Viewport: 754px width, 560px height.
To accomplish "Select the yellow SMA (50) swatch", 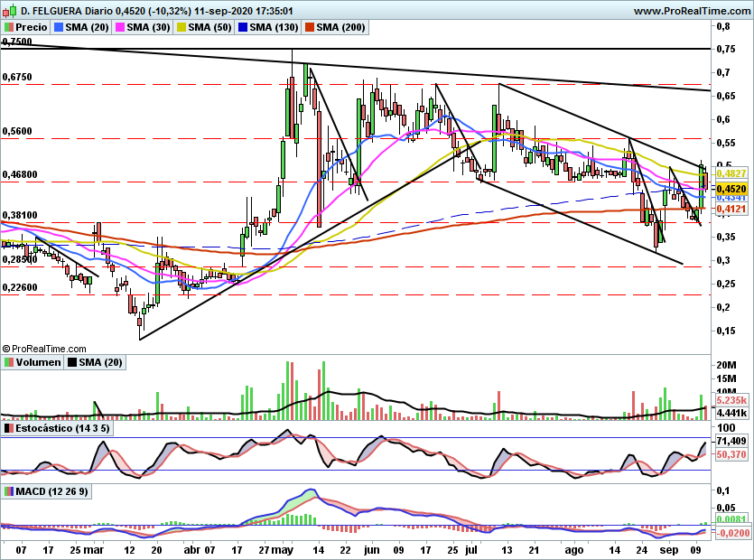I will coord(180,28).
